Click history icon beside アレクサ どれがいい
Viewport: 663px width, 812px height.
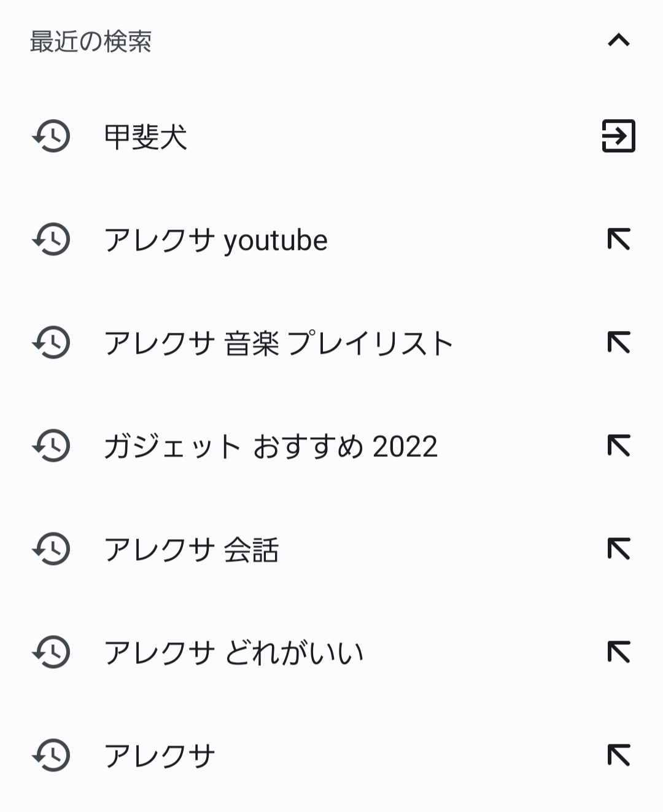coord(52,652)
